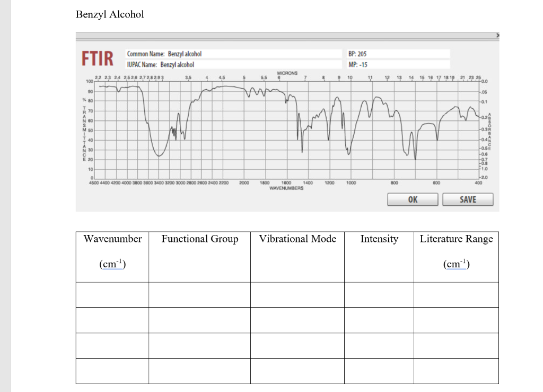
Task: Click the first empty Wavenumber table cell
Action: (112, 295)
